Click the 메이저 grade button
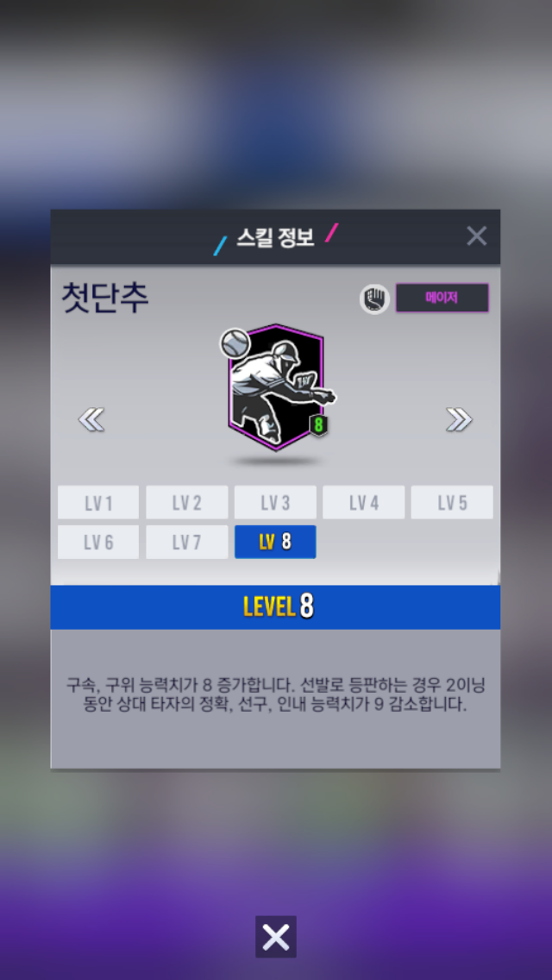This screenshot has width=552, height=980. pyautogui.click(x=442, y=298)
